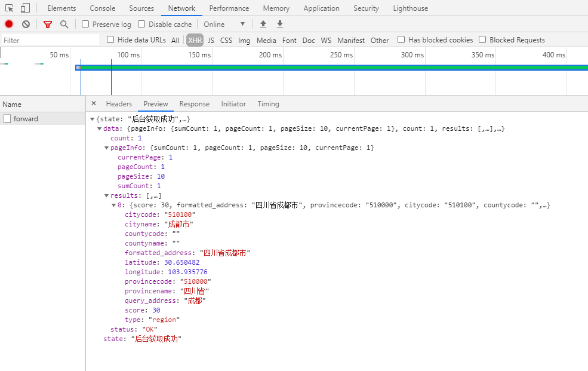Show the Initiator tab of the request
The image size is (588, 371).
click(233, 104)
